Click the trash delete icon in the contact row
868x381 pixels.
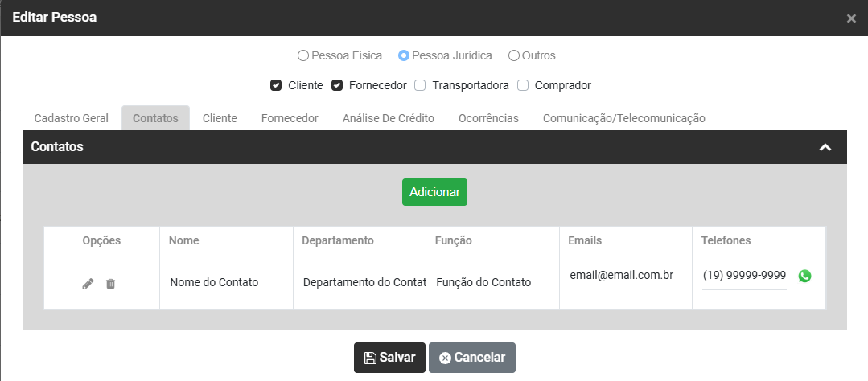(x=111, y=284)
